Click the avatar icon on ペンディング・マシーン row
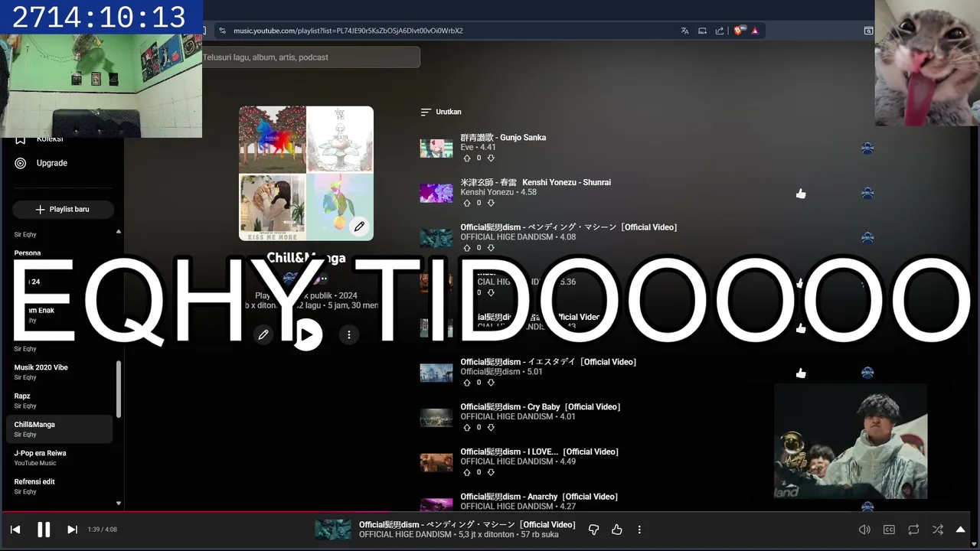The height and width of the screenshot is (551, 980). tap(867, 238)
